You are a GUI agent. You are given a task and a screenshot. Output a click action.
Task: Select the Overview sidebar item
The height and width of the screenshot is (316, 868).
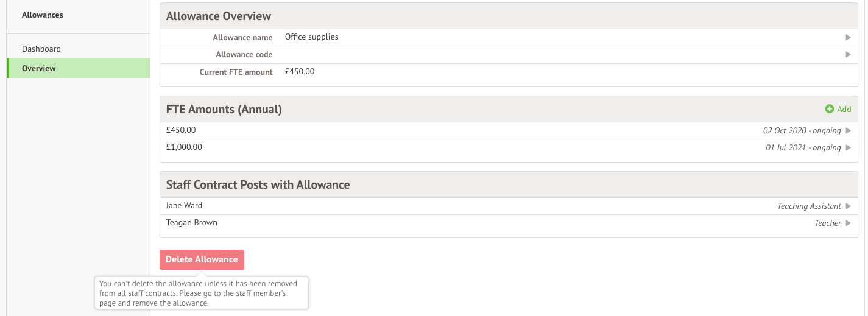39,68
